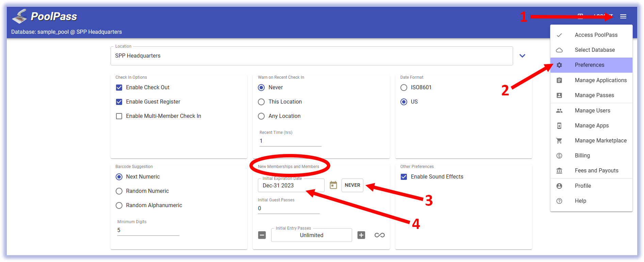Image resolution: width=644 pixels, height=262 pixels.
Task: Click the "Other Preferences" heading
Action: click(417, 167)
